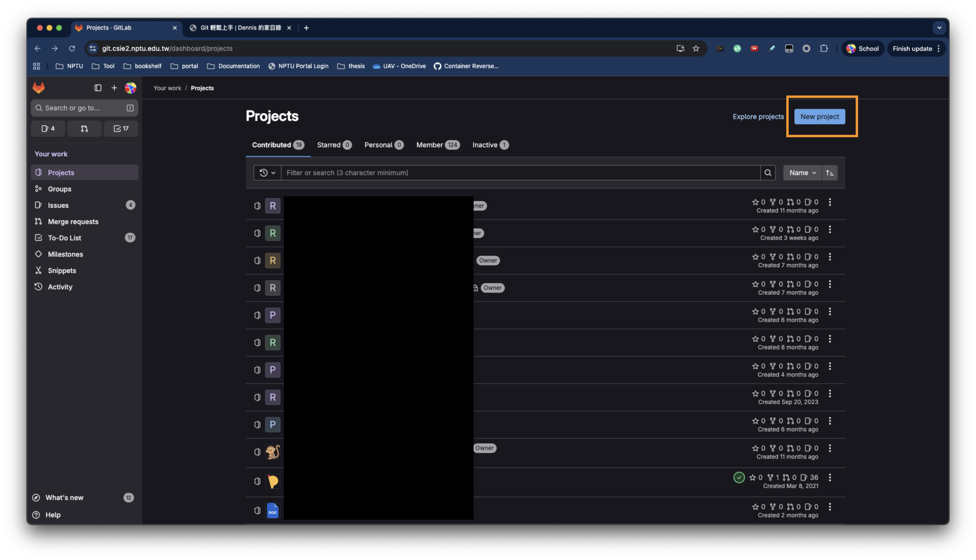Open the merge requests shortcut icon

[84, 128]
